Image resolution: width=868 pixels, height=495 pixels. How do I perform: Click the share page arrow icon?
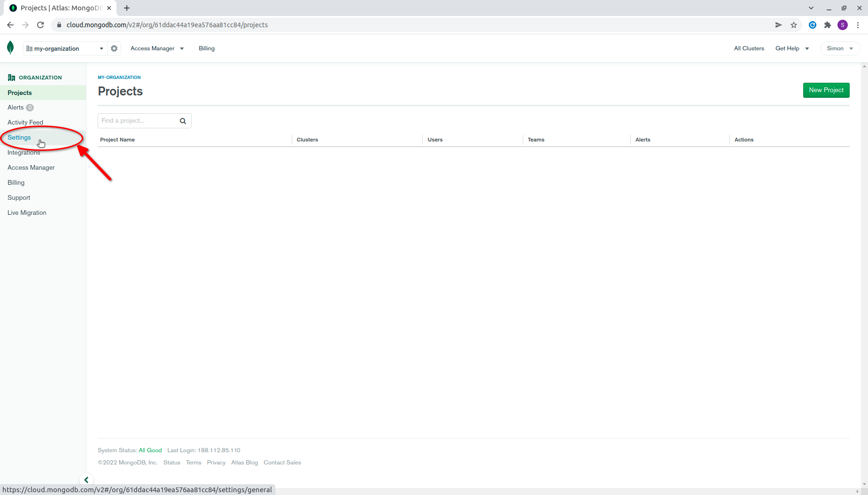[x=778, y=25]
